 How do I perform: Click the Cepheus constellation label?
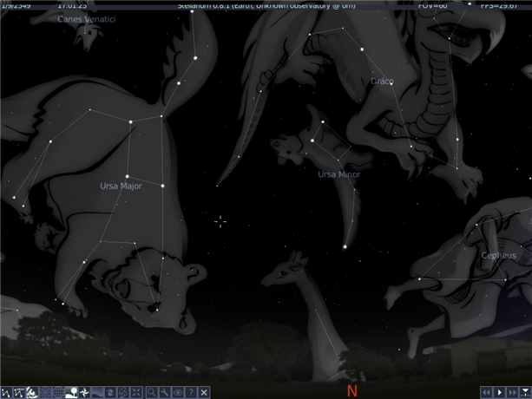[499, 255]
